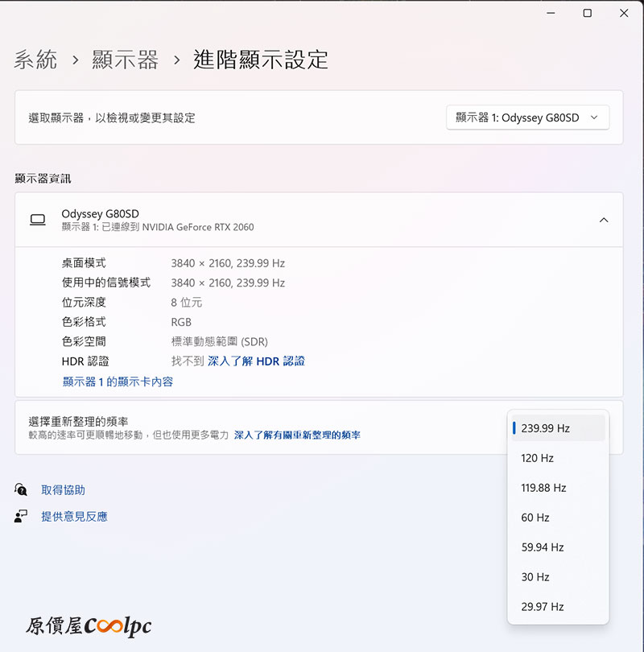This screenshot has height=652, width=644.
Task: Open 提供意見反應 feedback link
Action: point(74,517)
